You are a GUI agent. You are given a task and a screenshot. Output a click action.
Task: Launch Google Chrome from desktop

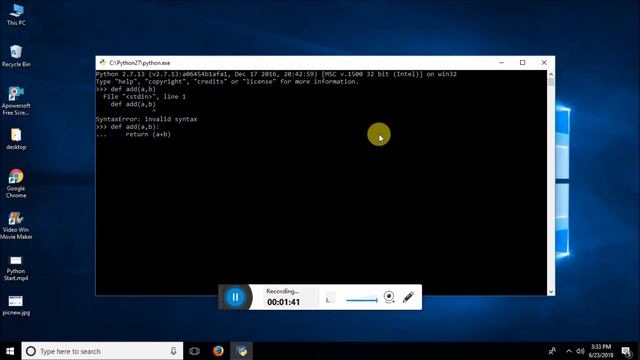tap(16, 183)
